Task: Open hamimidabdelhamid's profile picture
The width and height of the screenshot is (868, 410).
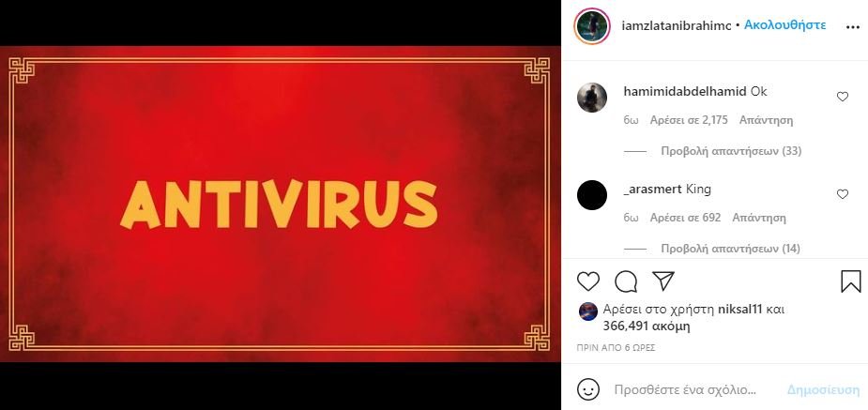Action: (592, 98)
